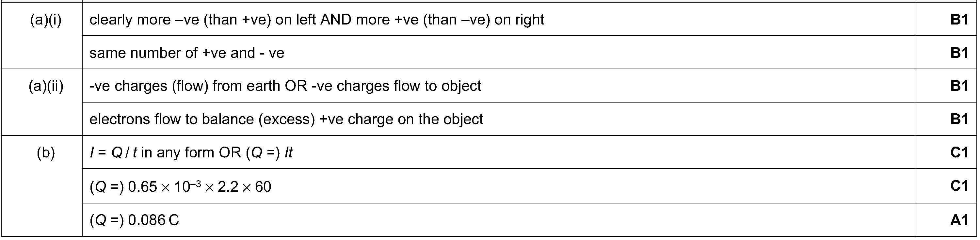This screenshot has height=240, width=980.
Task: Click the '0.65 × 10⁻³ × 2.2 × 60' calculation
Action: pyautogui.click(x=180, y=187)
